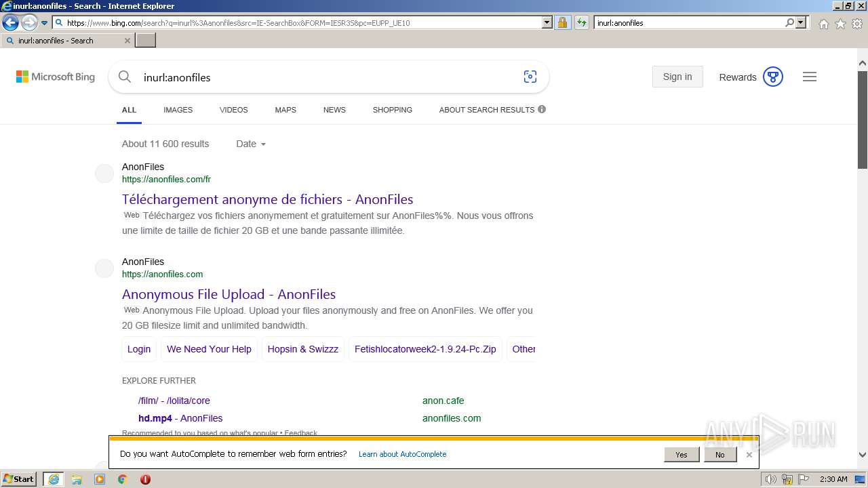868x488 pixels.
Task: Select the ALL results tab
Action: (129, 110)
